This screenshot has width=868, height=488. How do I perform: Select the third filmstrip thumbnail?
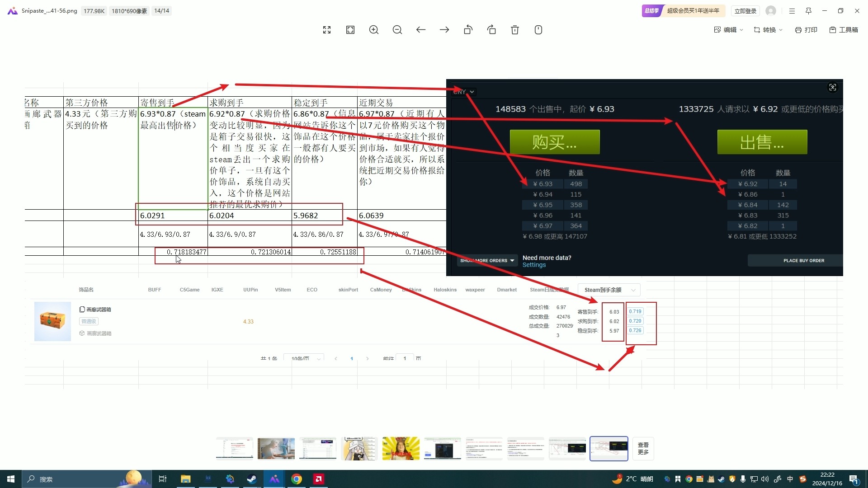tap(318, 448)
